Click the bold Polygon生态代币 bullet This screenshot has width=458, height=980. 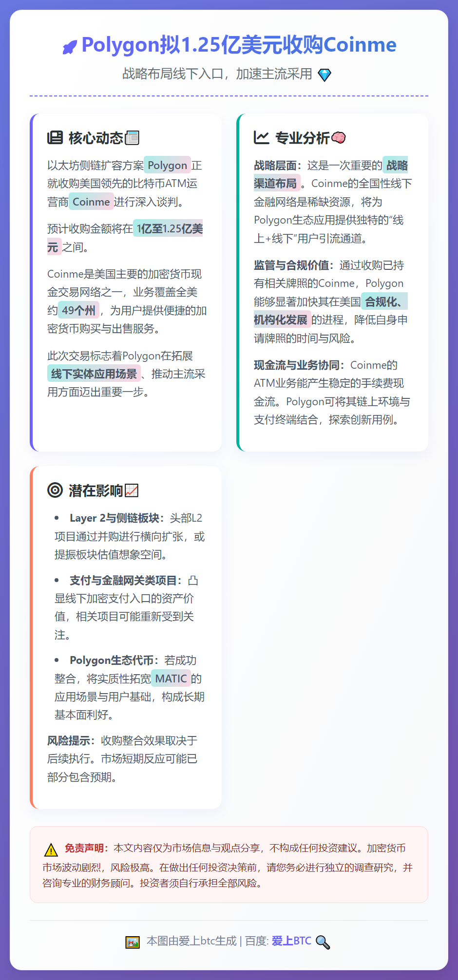coord(114,660)
